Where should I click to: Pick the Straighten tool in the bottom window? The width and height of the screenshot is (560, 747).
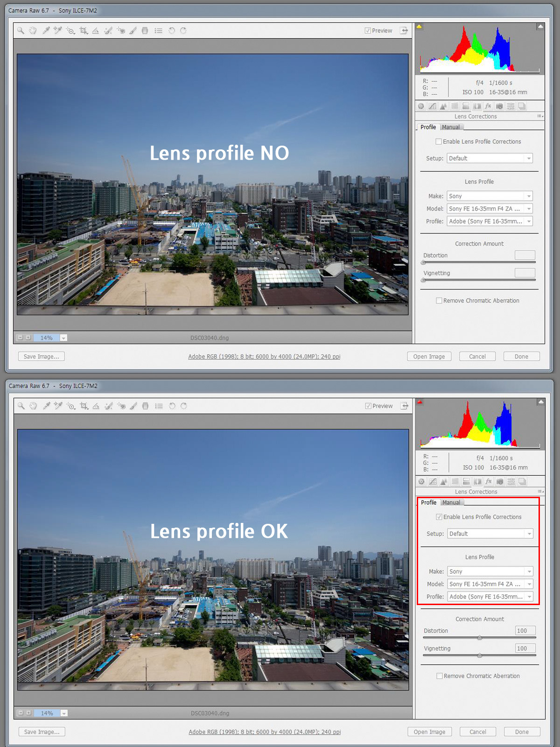pyautogui.click(x=96, y=406)
